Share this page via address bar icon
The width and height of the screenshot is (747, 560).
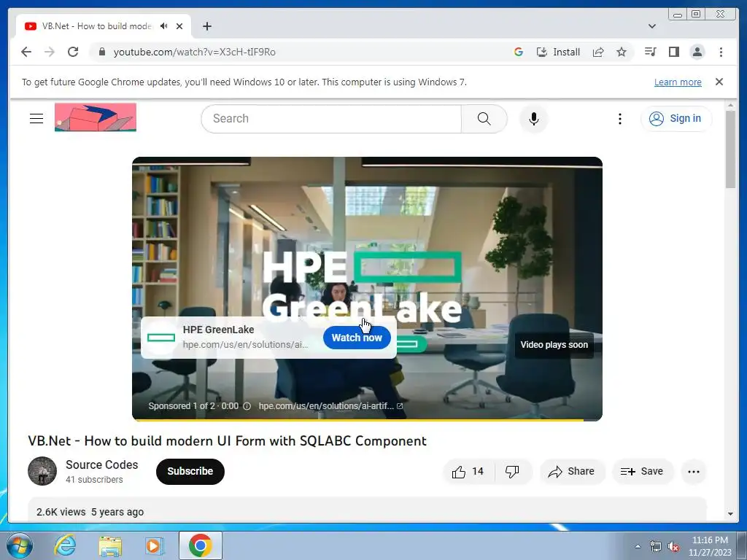coord(598,52)
